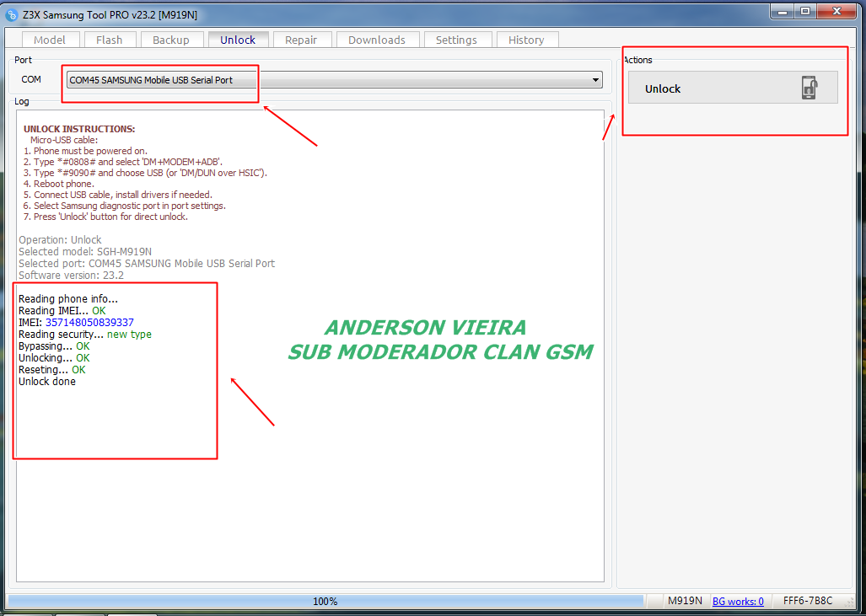Click 'Software version: 23.2' log line
Image resolution: width=866 pixels, height=616 pixels.
point(71,275)
